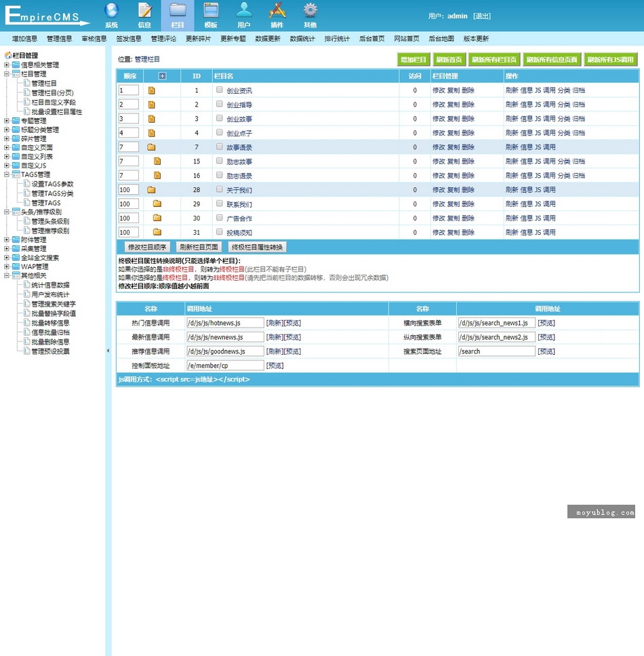The image size is (644, 656).
Task: Tick the checkbox for 投稿须知
Action: coord(219,232)
